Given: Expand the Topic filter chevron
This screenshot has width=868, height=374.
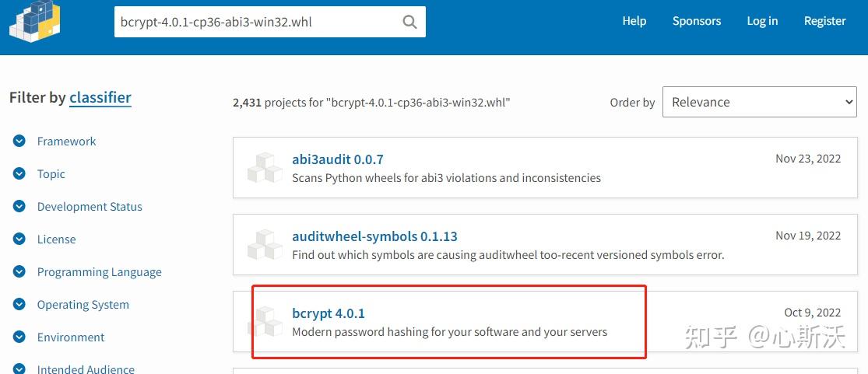Looking at the screenshot, I should pos(19,173).
